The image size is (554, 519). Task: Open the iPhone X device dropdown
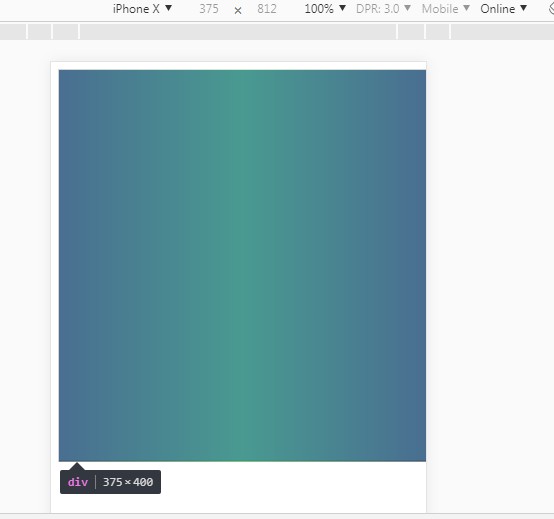point(142,9)
